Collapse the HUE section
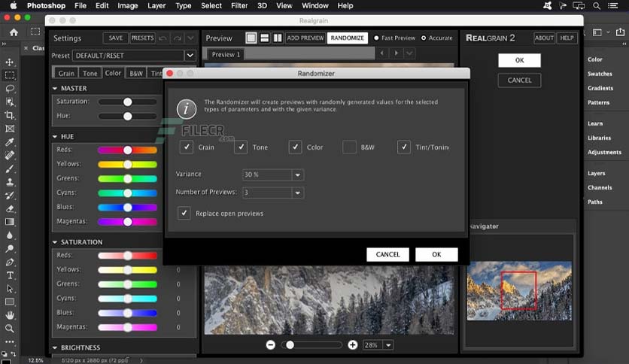 coord(55,137)
